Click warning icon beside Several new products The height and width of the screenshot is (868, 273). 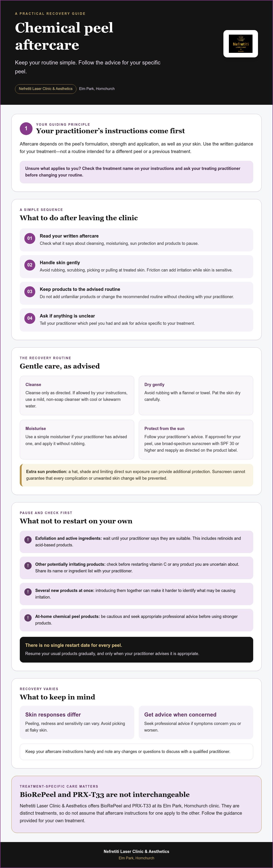(28, 592)
